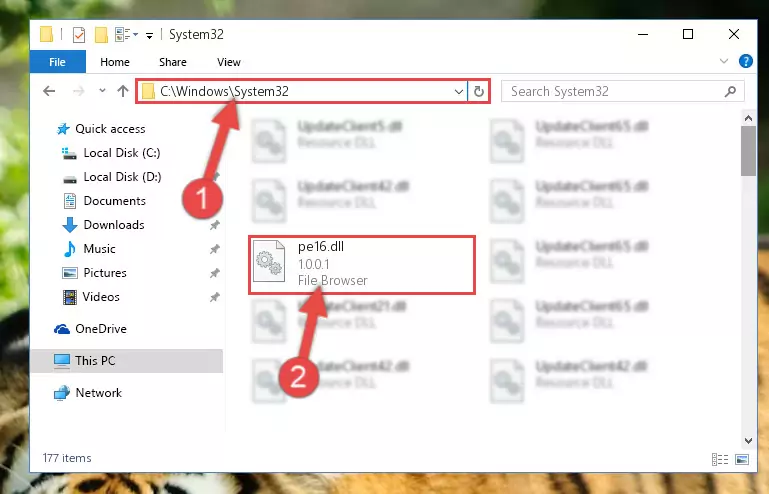Open recent locations dropdown arrow
The image size is (769, 494).
(102, 91)
